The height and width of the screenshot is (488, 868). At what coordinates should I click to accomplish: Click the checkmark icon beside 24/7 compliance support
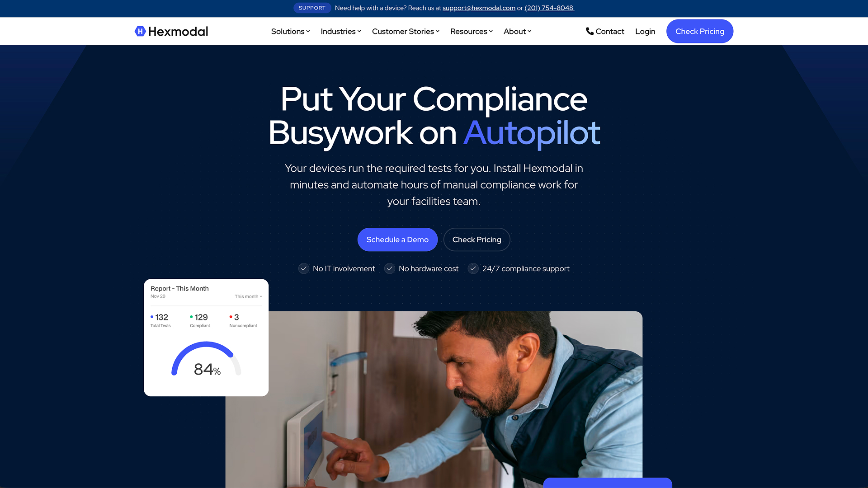473,268
